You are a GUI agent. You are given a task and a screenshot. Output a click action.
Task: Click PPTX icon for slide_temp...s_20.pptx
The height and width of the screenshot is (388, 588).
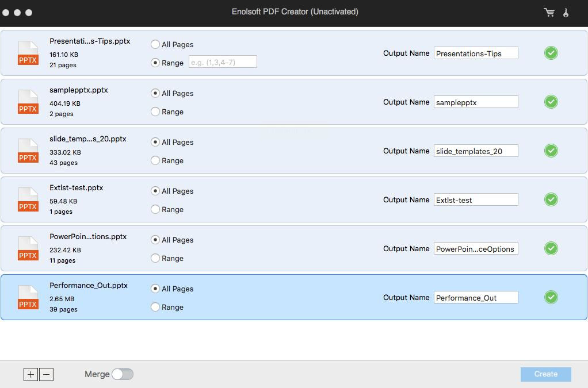tap(28, 151)
